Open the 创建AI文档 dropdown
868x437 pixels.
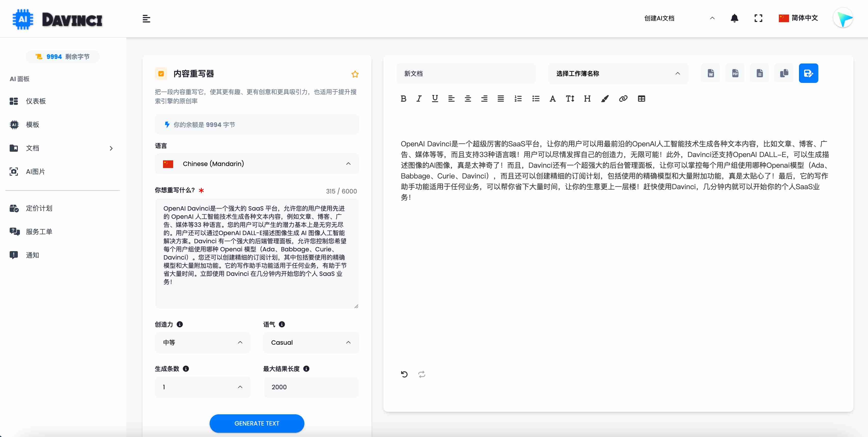pyautogui.click(x=679, y=18)
